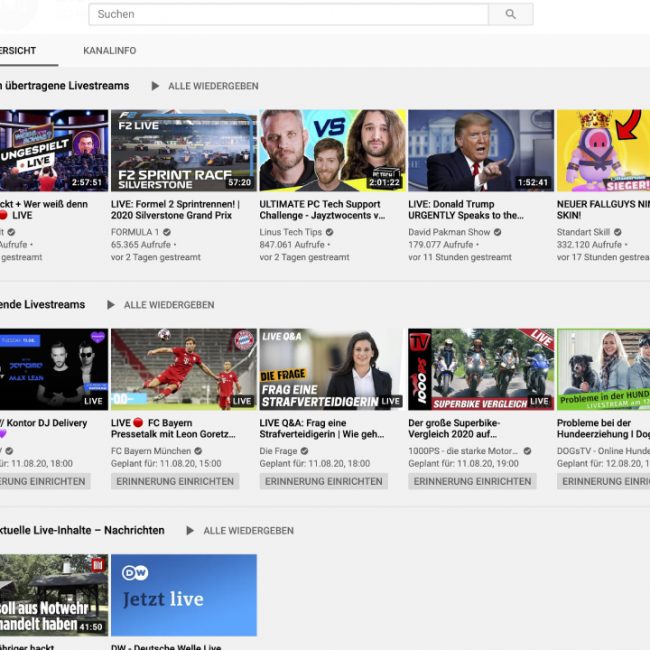Screen dimensions: 650x650
Task: Set reminder for Frag eine Strafverteidigerin stream
Action: (324, 481)
